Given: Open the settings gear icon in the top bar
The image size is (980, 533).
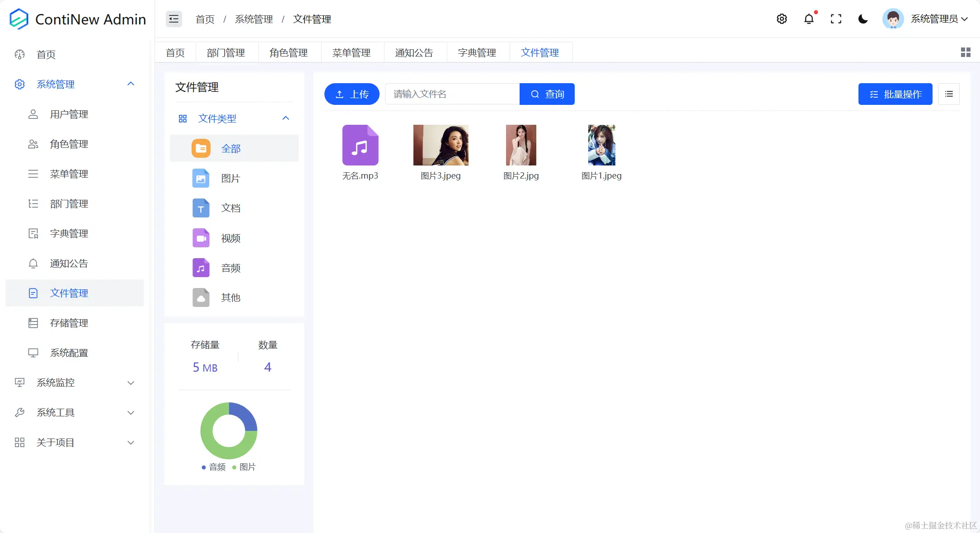Looking at the screenshot, I should [x=782, y=19].
